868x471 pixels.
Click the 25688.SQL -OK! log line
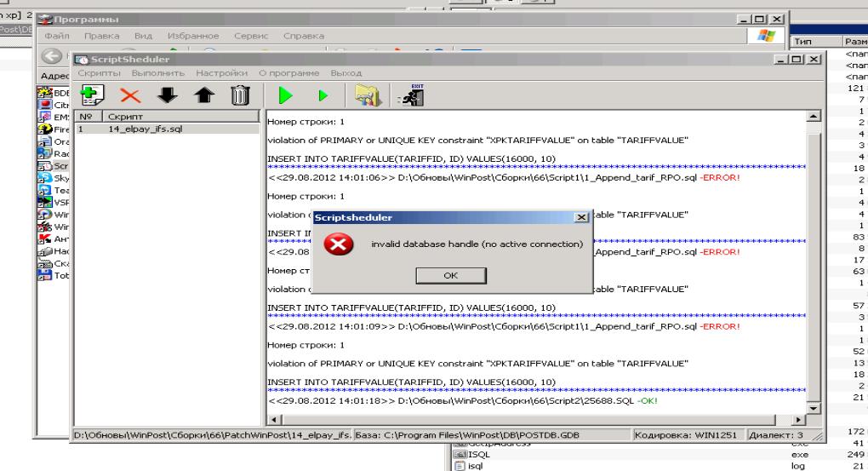463,400
